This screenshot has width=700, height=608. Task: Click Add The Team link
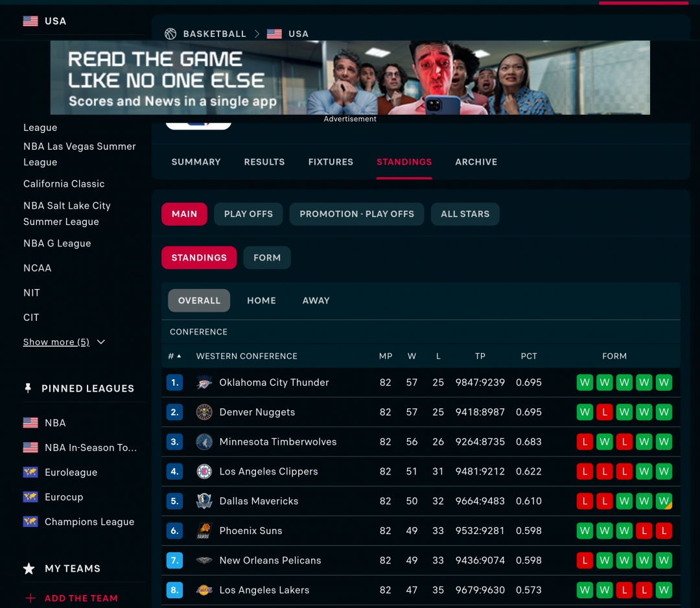click(80, 598)
